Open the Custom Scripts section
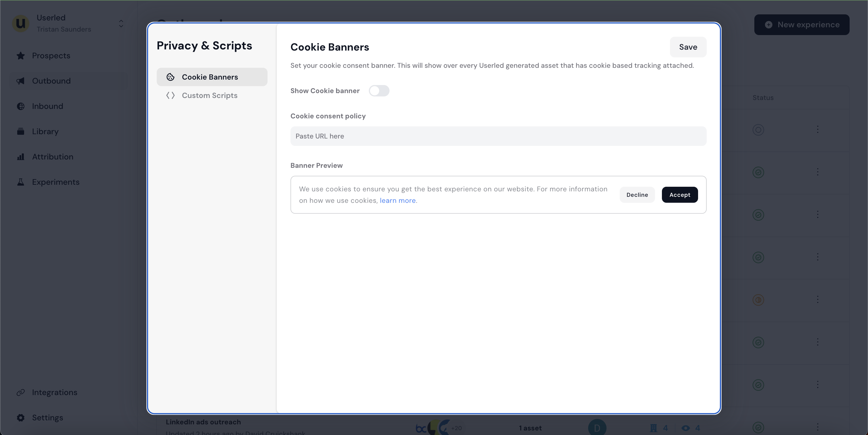868x435 pixels. coord(209,95)
